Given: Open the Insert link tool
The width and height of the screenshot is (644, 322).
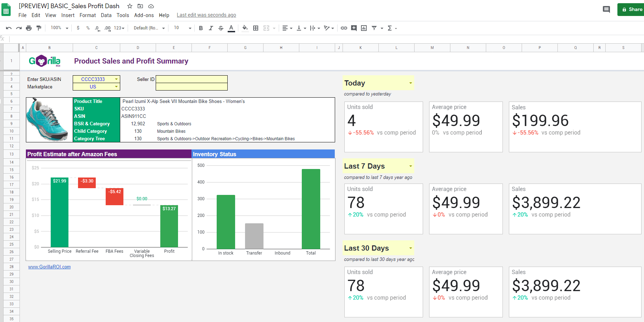Looking at the screenshot, I should (343, 28).
